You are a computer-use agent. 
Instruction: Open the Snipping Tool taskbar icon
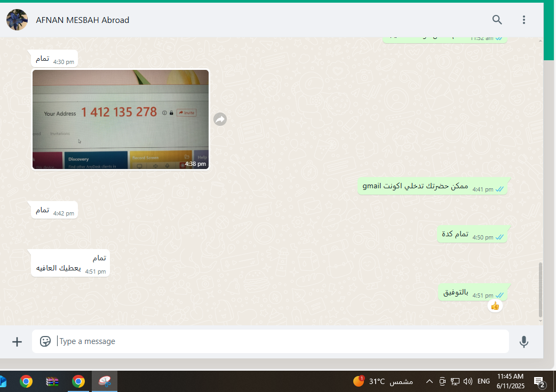tap(105, 381)
